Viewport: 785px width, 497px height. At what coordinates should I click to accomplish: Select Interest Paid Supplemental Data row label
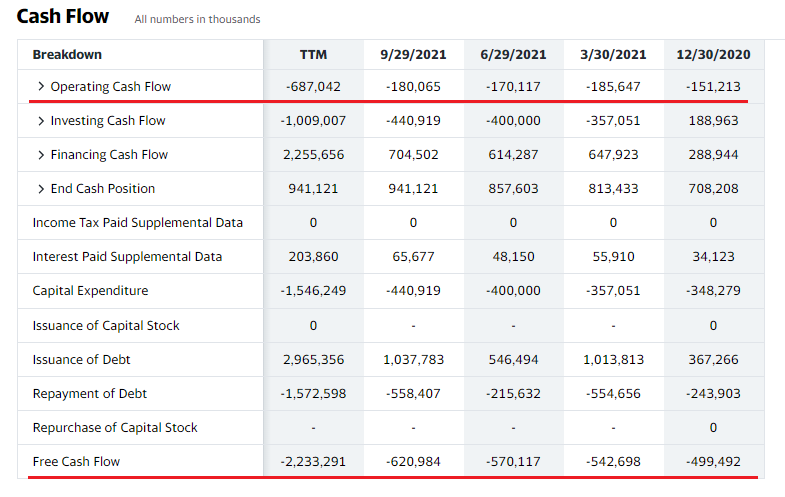(x=127, y=257)
